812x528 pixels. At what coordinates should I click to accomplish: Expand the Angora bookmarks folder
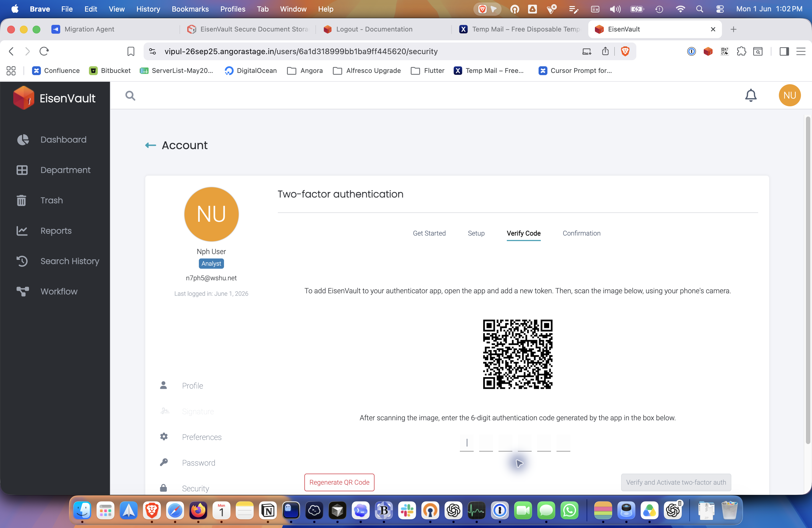pos(305,71)
